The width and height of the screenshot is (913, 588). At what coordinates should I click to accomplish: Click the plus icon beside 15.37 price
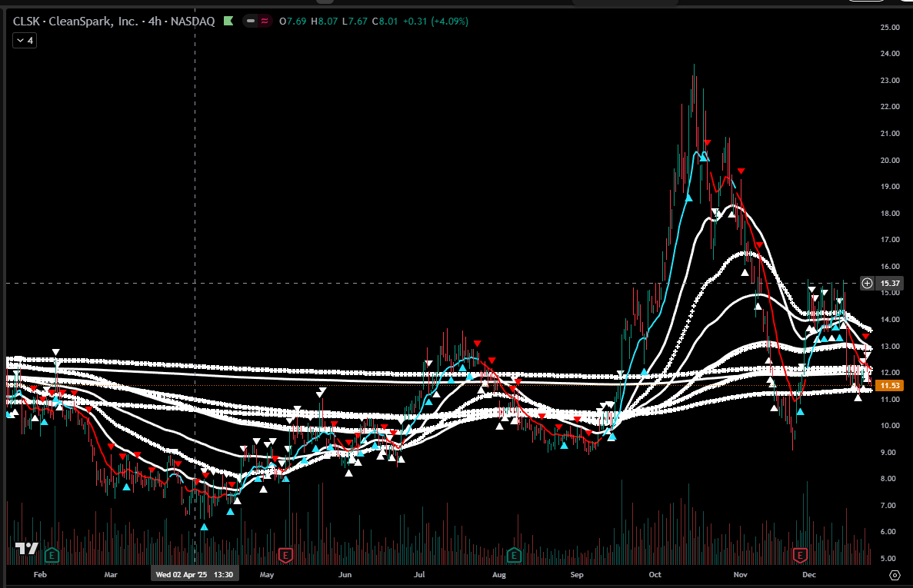[867, 284]
